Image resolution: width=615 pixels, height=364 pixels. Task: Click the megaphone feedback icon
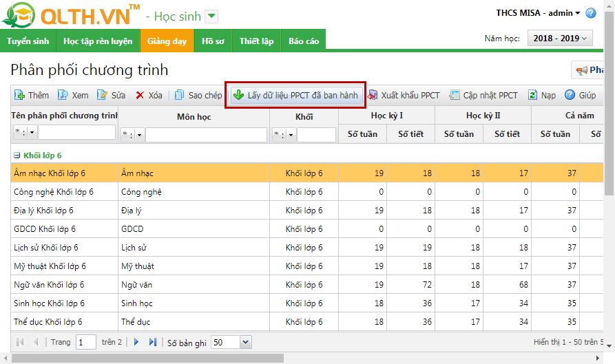tap(581, 70)
